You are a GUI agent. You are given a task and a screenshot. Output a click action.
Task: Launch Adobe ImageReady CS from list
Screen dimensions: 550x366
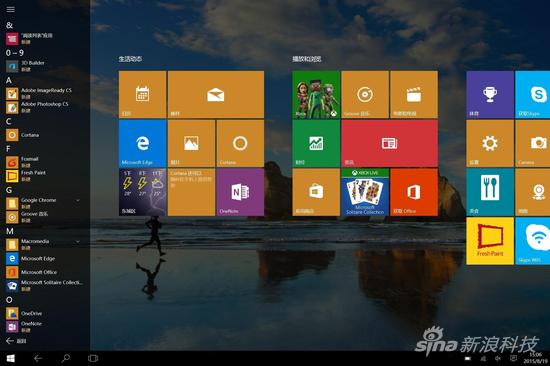45,93
